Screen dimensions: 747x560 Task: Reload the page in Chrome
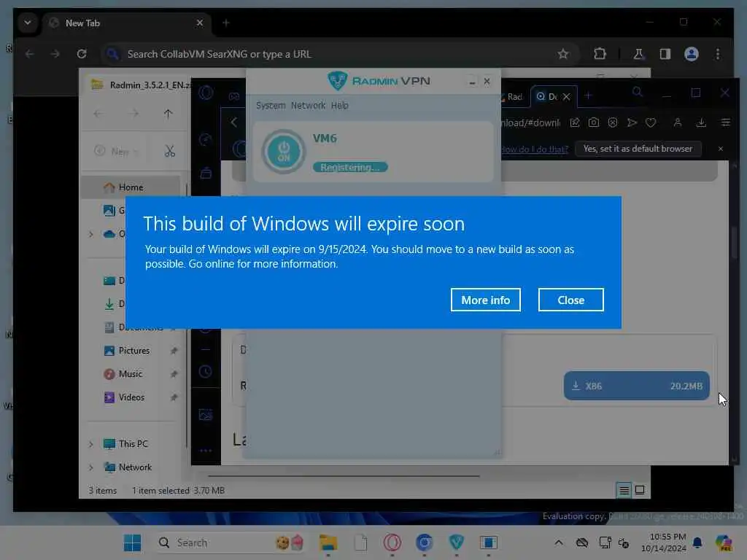click(82, 54)
